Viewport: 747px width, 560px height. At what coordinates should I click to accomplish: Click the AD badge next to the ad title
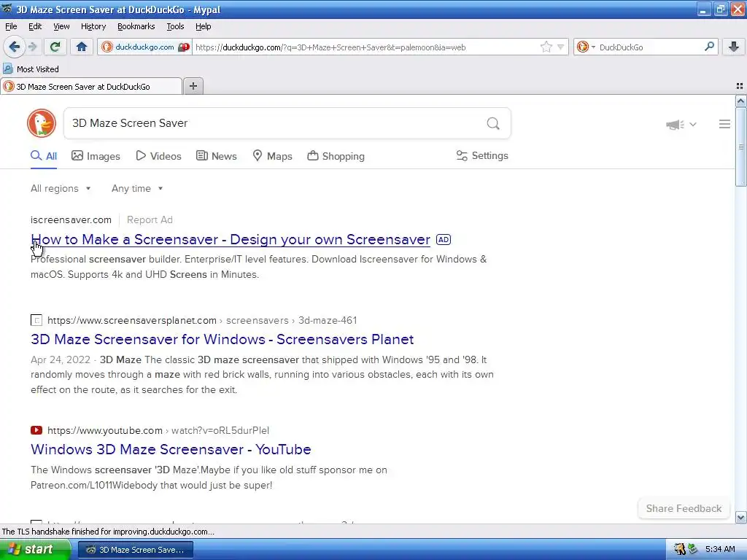444,239
